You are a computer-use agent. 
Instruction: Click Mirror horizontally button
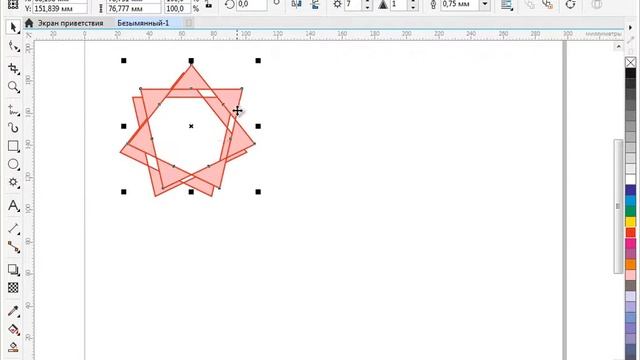[x=296, y=4]
